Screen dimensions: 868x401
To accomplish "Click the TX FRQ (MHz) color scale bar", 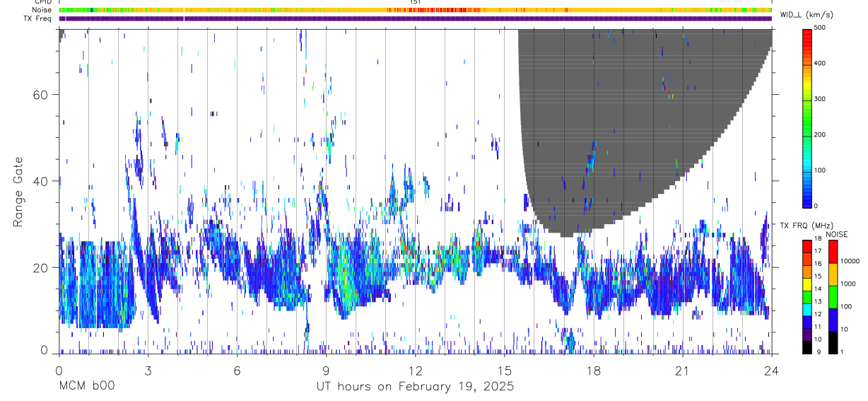I will click(x=807, y=296).
